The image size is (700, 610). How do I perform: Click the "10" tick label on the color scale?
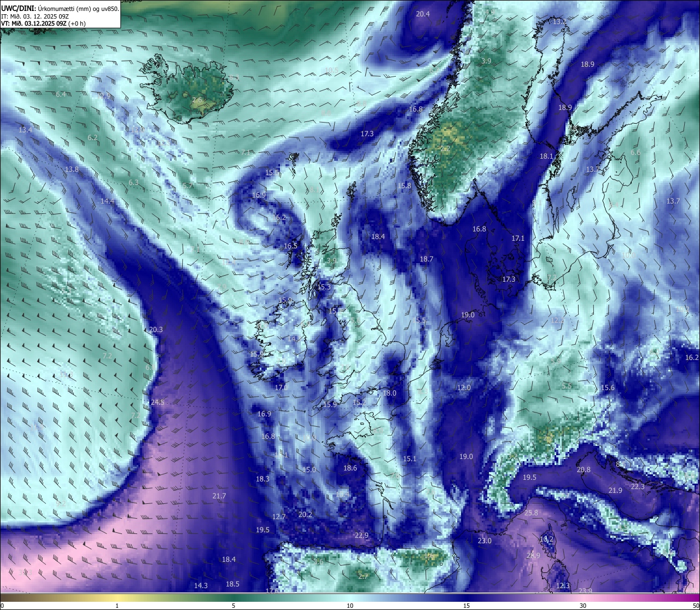tap(350, 606)
